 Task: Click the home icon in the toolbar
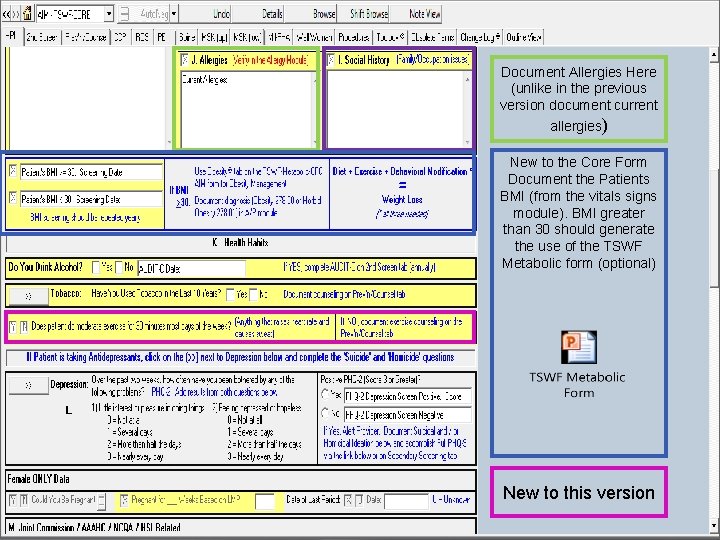(27, 14)
